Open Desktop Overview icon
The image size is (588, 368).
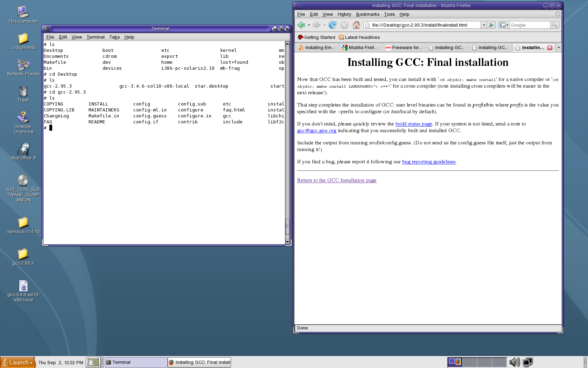click(x=23, y=123)
